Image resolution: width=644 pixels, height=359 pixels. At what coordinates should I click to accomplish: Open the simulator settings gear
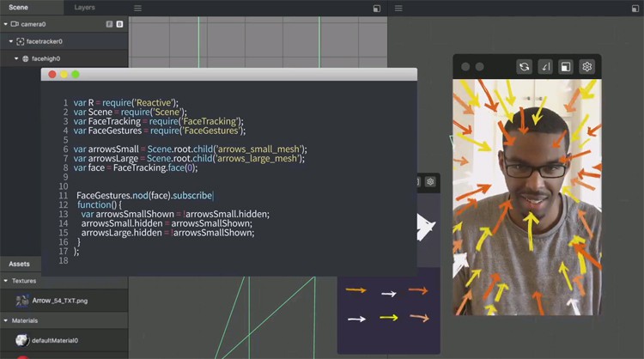click(x=587, y=67)
